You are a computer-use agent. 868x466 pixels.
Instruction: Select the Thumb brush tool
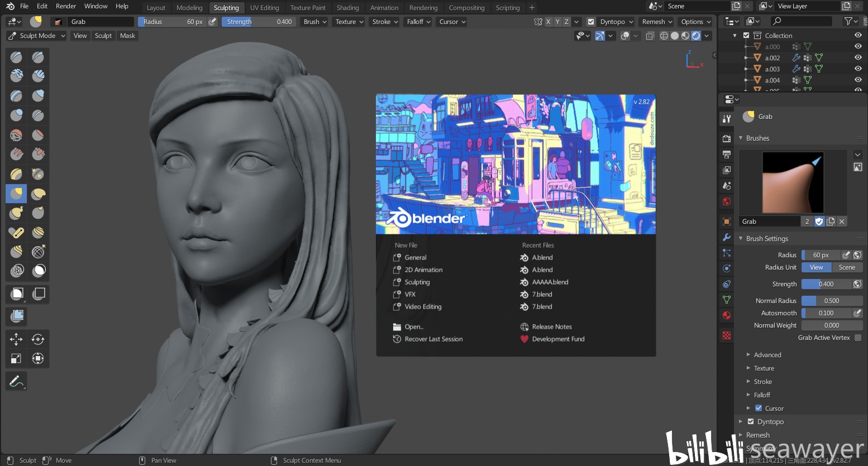[38, 213]
